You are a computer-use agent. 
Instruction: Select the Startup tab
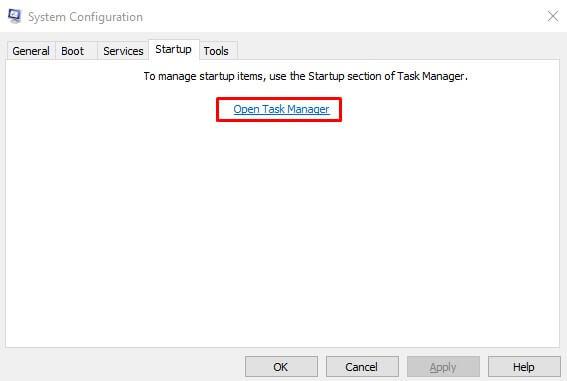pos(174,49)
